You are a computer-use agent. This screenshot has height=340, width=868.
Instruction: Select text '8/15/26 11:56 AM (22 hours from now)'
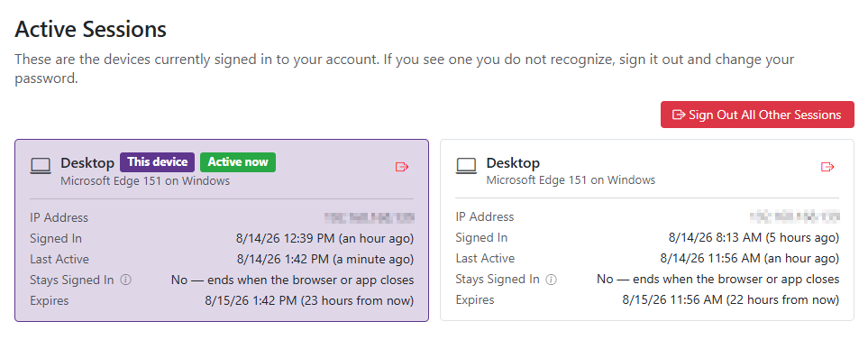731,300
